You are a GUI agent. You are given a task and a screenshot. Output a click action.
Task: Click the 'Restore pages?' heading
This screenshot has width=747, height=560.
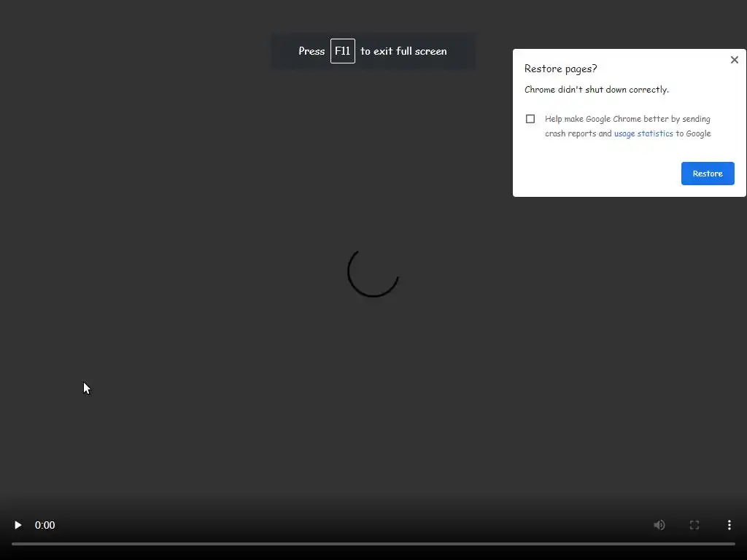tap(560, 69)
